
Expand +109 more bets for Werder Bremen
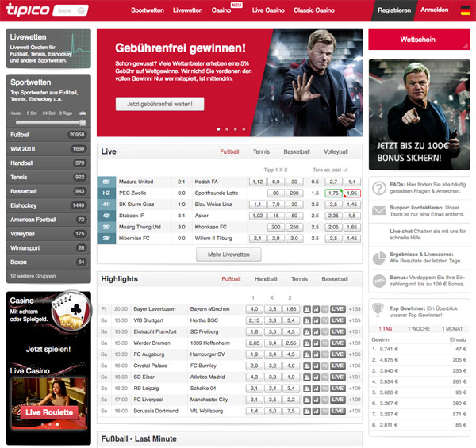(x=355, y=343)
